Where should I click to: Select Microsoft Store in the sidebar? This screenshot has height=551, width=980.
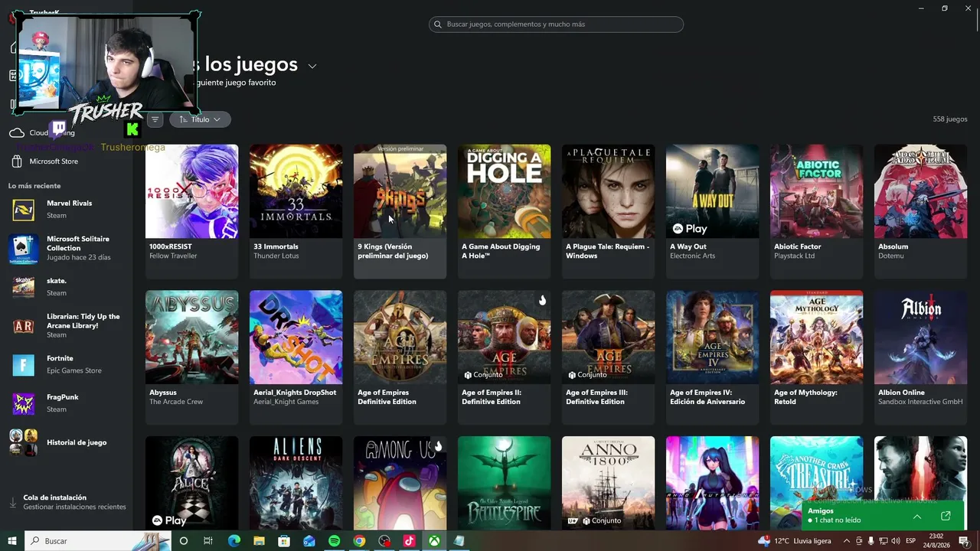click(54, 161)
